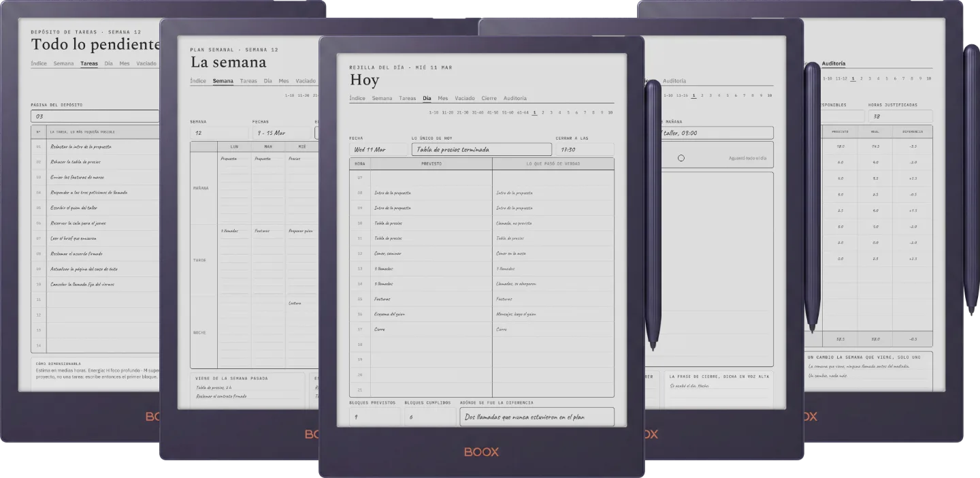Open Tareas tab on La semana page
This screenshot has height=478, width=980.
point(248,81)
